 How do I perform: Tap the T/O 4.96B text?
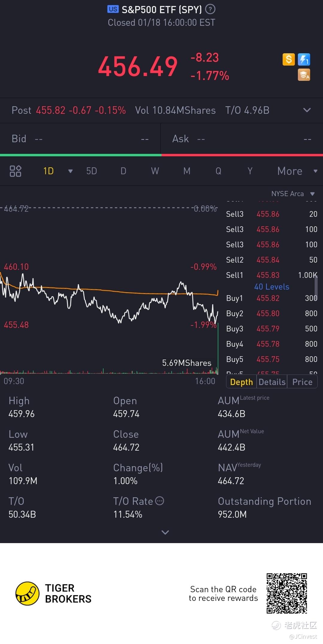[247, 110]
